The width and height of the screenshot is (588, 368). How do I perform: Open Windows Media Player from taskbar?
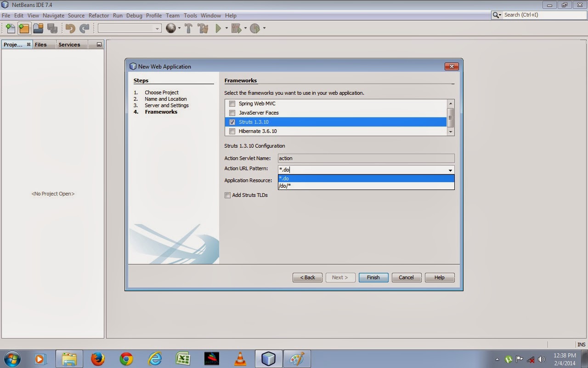tap(40, 359)
